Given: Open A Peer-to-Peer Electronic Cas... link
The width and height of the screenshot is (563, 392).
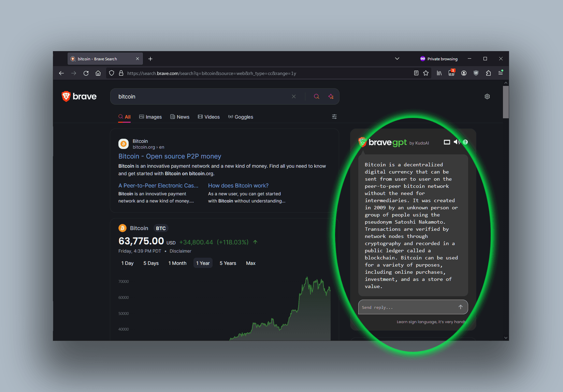Looking at the screenshot, I should click(158, 186).
